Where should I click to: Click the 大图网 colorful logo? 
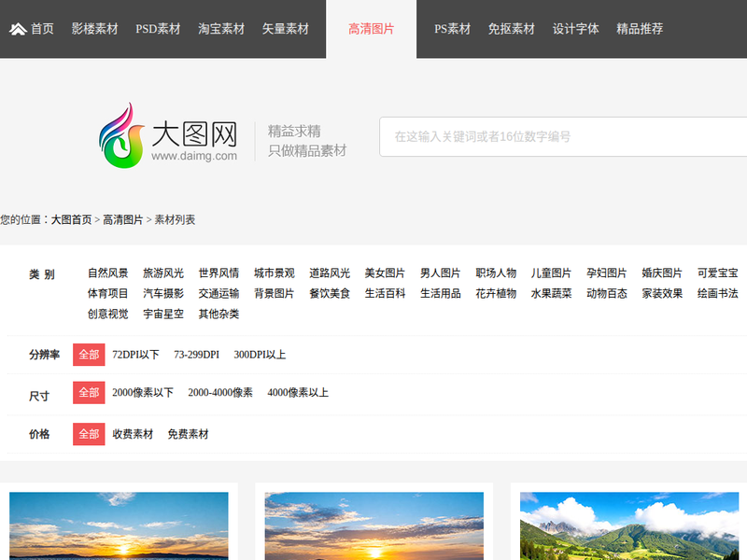pyautogui.click(x=121, y=135)
